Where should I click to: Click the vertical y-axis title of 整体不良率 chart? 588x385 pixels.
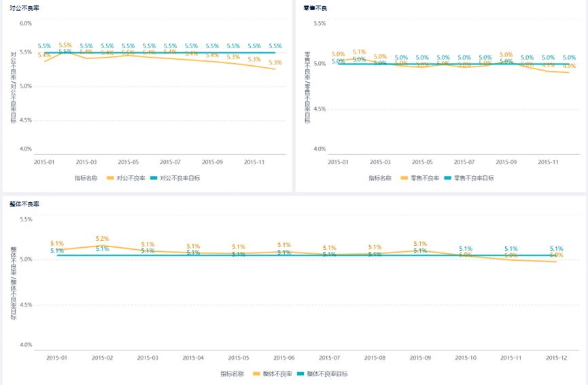tap(13, 282)
